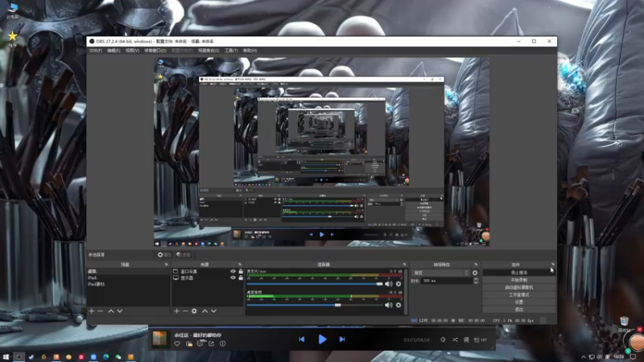Remove selected source with the minus icon

pos(185,311)
